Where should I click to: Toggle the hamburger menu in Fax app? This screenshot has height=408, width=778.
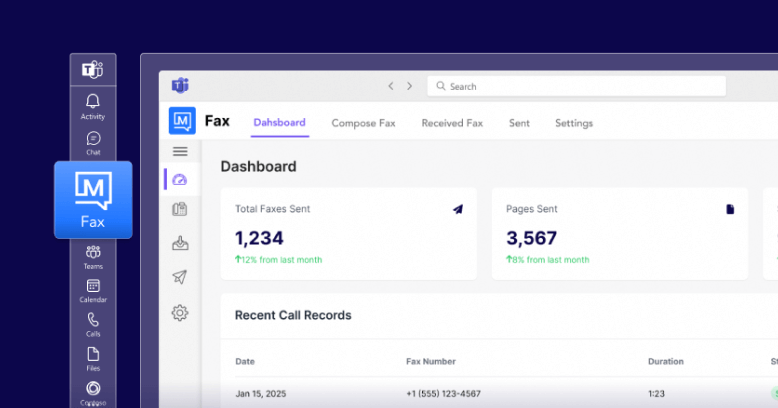pos(180,151)
